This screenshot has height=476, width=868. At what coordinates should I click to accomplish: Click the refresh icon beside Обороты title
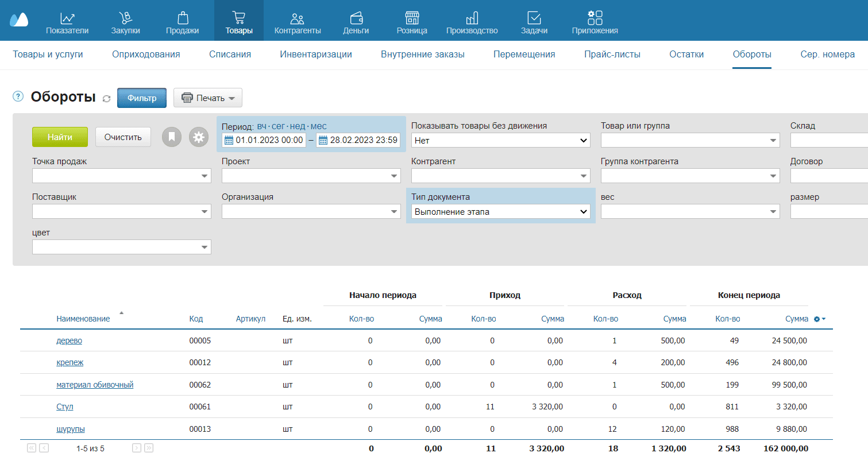(x=106, y=99)
